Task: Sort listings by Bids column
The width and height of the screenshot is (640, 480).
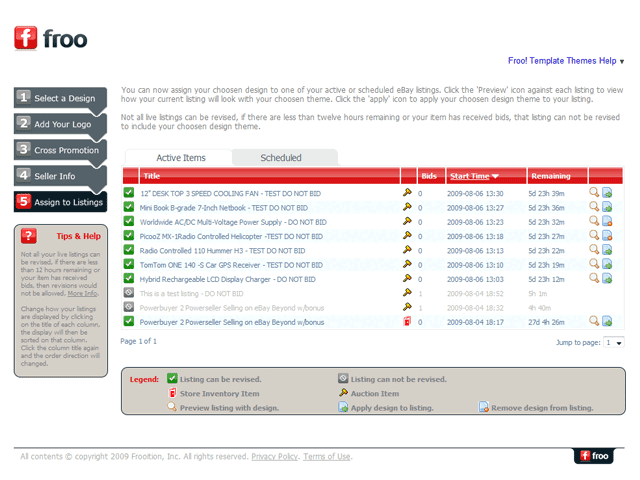Action: coord(429,176)
